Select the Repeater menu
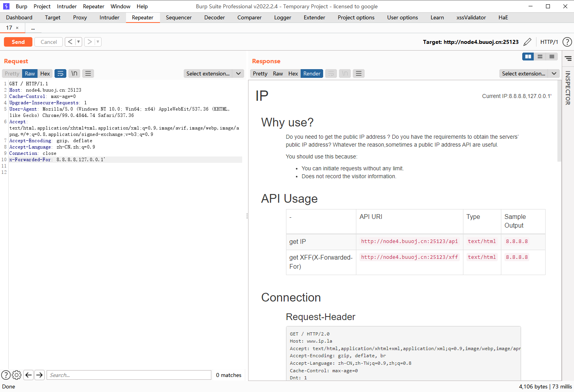Viewport: 574px width, 392px height. click(94, 6)
